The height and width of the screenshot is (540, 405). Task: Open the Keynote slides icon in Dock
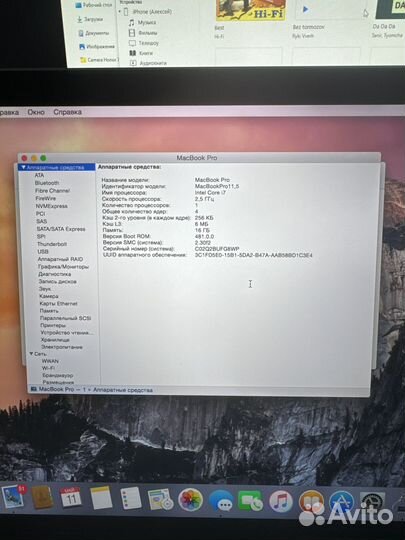pos(160,499)
